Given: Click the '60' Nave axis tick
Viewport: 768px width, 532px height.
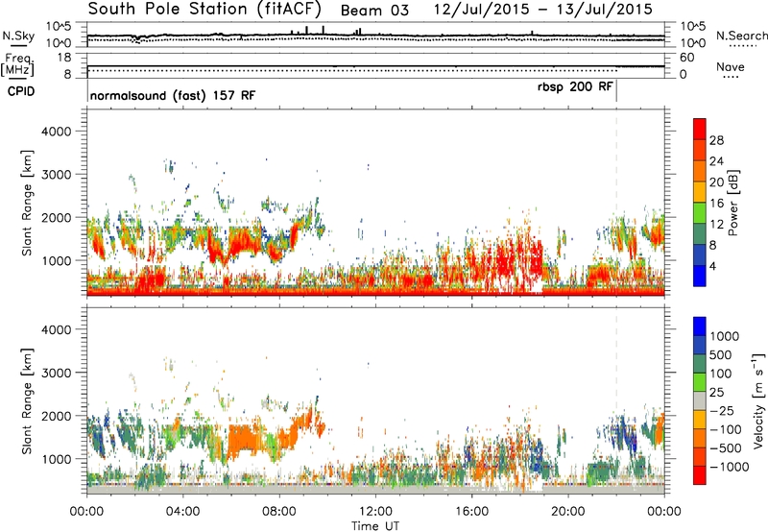Looking at the screenshot, I should click(686, 58).
